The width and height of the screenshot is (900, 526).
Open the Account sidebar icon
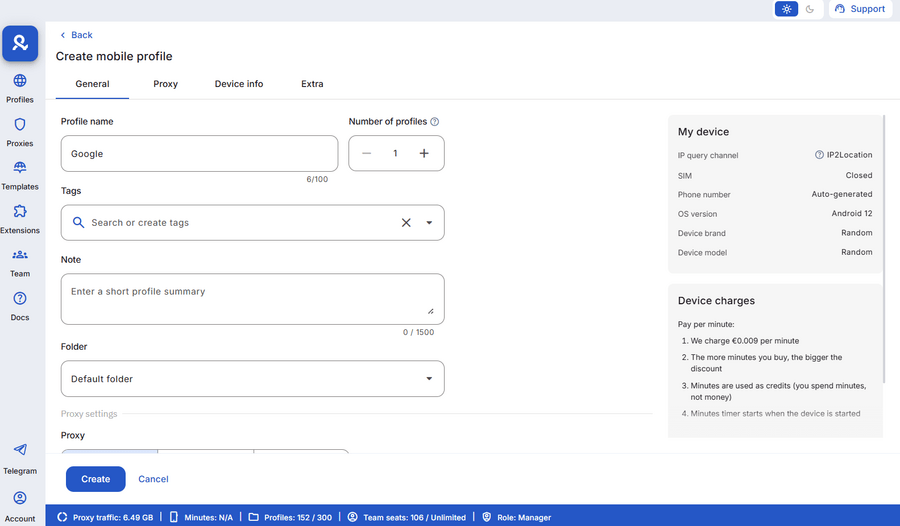20,498
